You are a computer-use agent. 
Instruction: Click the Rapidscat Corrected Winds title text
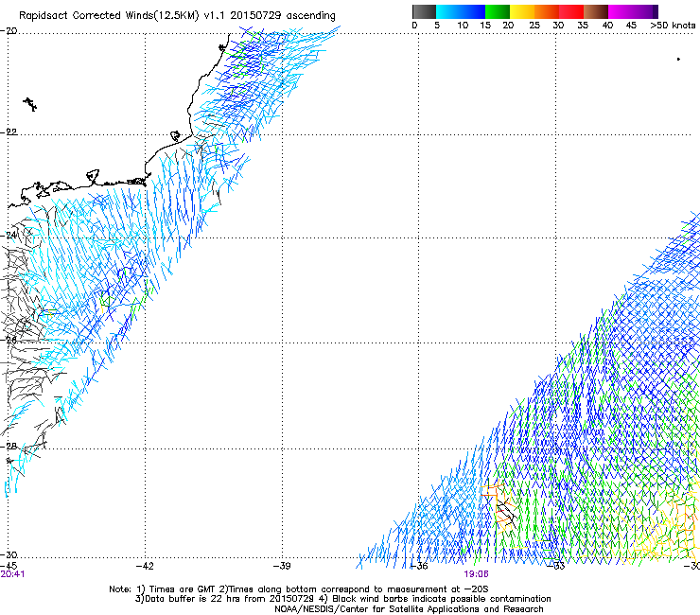coord(177,16)
